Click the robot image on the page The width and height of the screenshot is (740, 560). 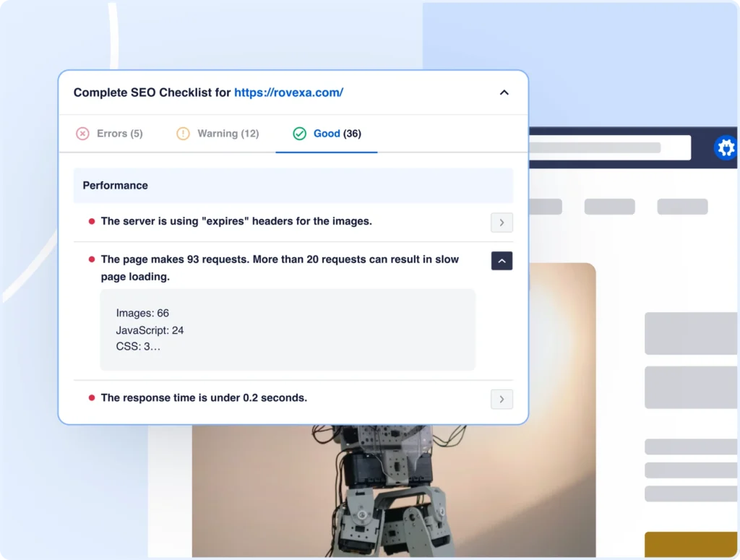click(x=394, y=491)
